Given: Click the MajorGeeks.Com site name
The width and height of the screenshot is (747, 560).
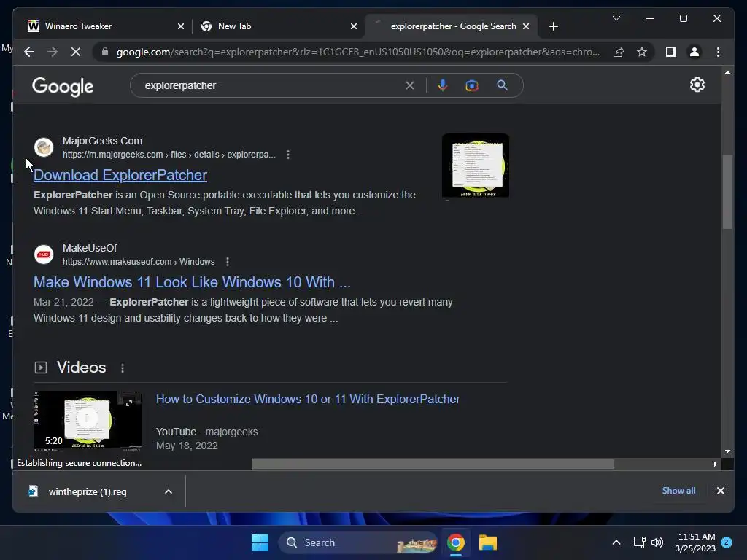Looking at the screenshot, I should click(x=102, y=141).
